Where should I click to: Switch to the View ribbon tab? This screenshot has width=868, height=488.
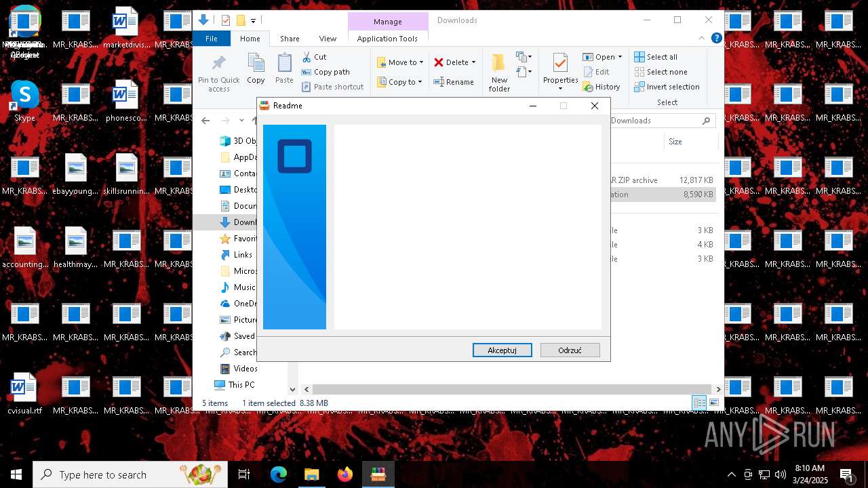click(328, 39)
